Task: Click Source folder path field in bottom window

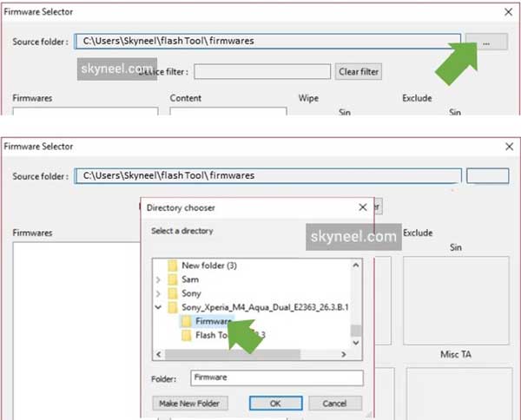Action: coord(267,175)
